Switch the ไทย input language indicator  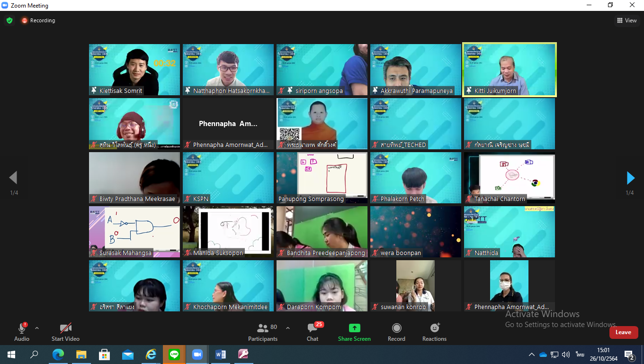tap(580, 355)
